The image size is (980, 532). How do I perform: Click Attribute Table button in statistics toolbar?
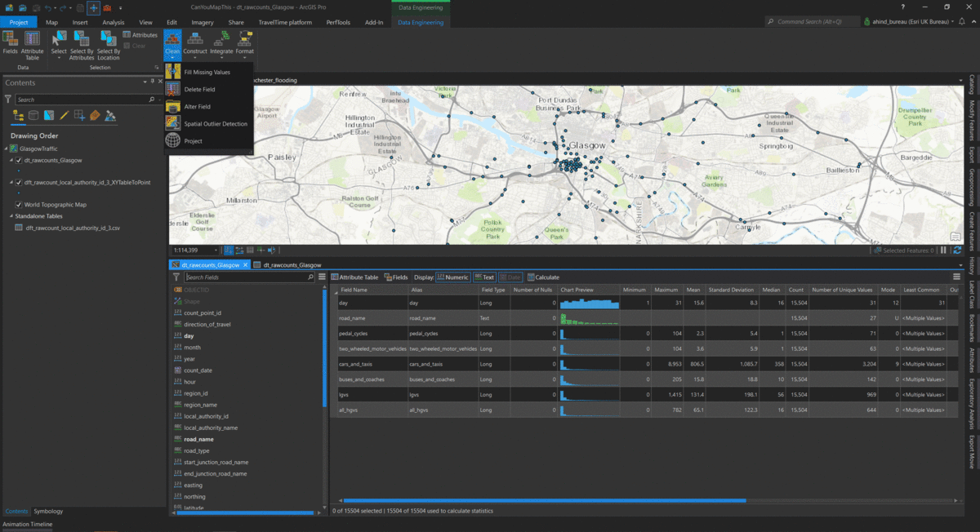pyautogui.click(x=354, y=277)
